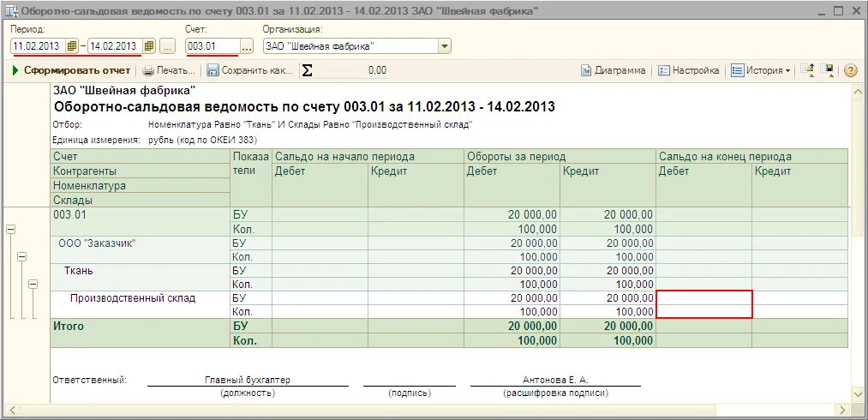Image resolution: width=868 pixels, height=420 pixels.
Task: Click vertical scrollbar down arrow
Action: click(x=858, y=395)
